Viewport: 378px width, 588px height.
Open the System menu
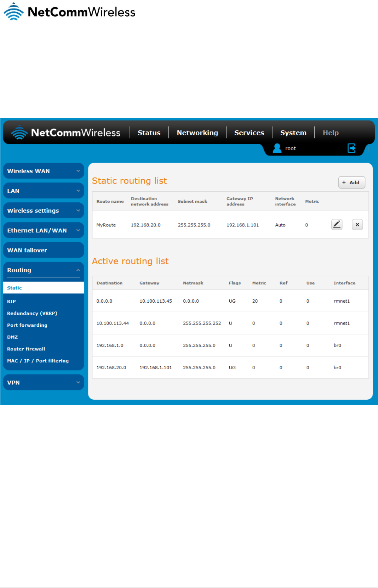coord(293,132)
